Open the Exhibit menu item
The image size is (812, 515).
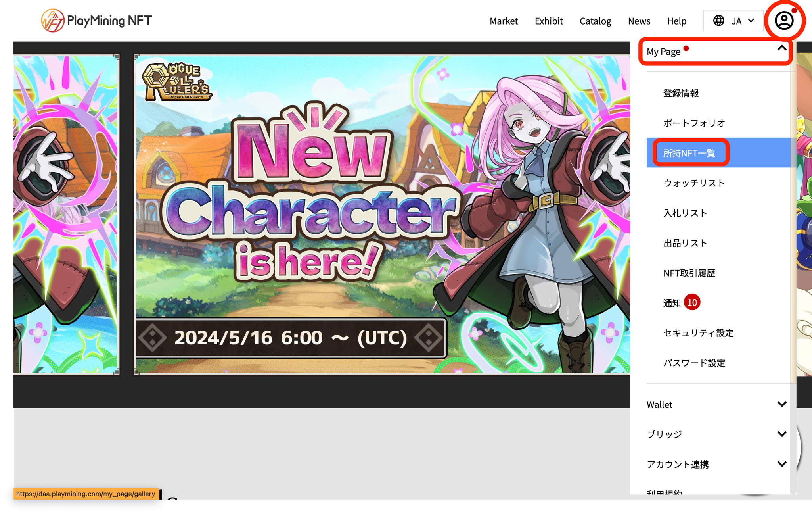pos(549,21)
